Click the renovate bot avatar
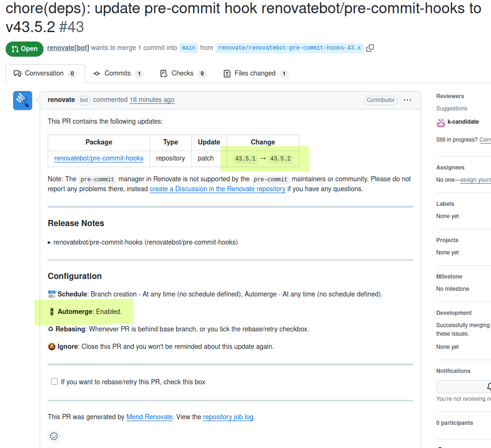 pos(22,100)
